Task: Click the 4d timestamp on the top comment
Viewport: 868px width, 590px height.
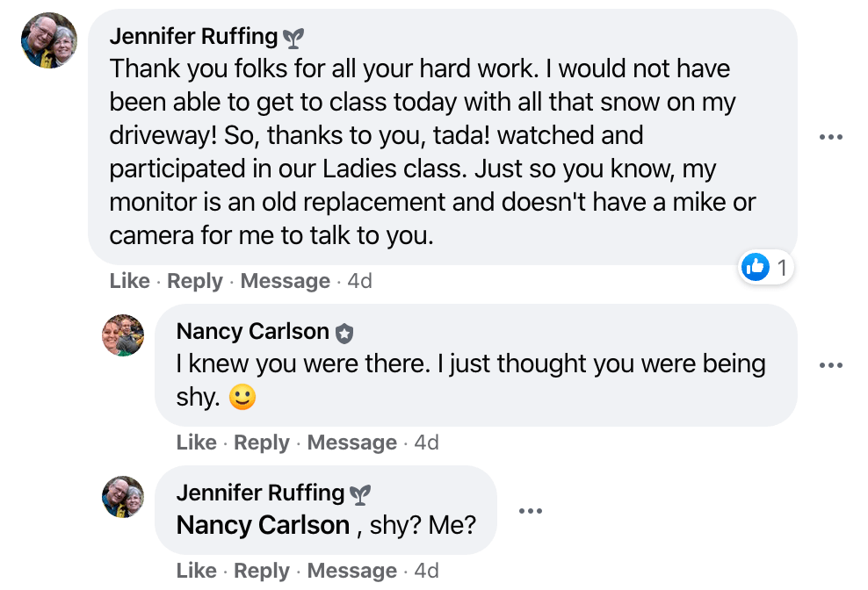Action: point(359,281)
